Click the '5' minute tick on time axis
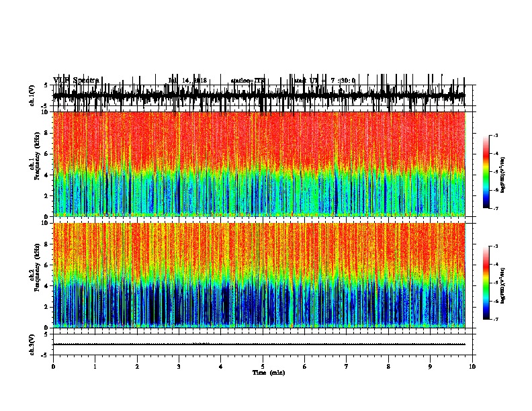 coord(263,367)
